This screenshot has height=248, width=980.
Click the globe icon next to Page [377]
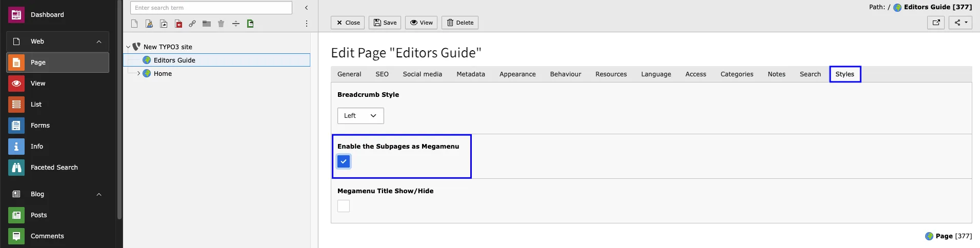[x=929, y=236]
